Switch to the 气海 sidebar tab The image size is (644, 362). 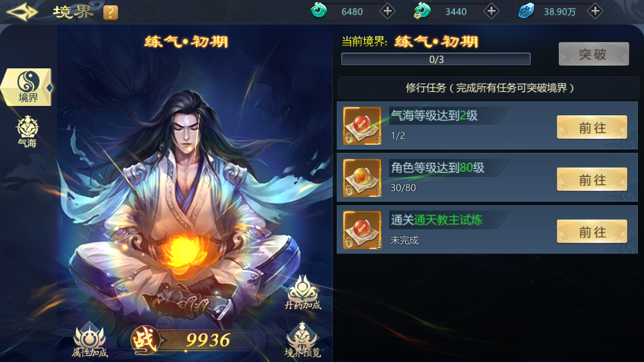pyautogui.click(x=27, y=132)
